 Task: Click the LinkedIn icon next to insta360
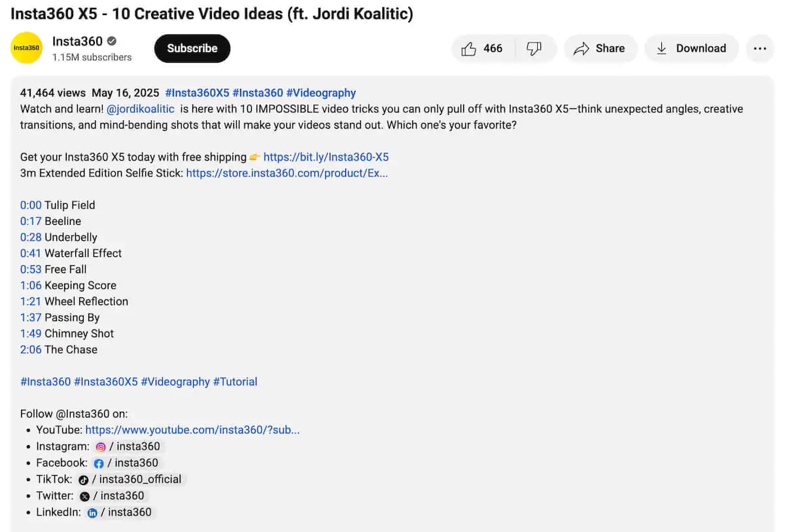point(92,512)
